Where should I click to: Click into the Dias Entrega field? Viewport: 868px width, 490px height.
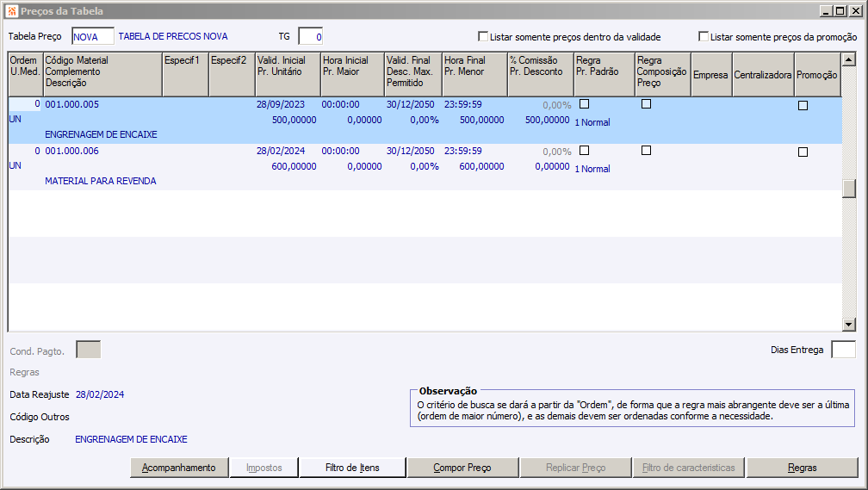click(843, 350)
